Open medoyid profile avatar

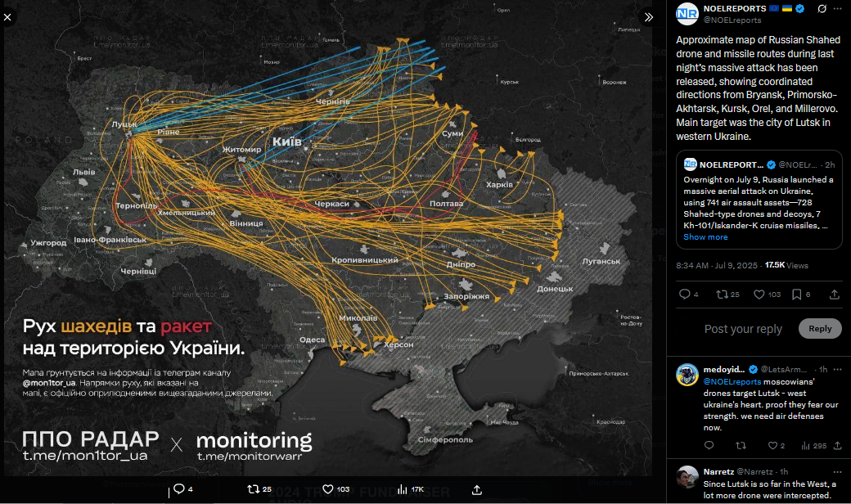tap(687, 375)
